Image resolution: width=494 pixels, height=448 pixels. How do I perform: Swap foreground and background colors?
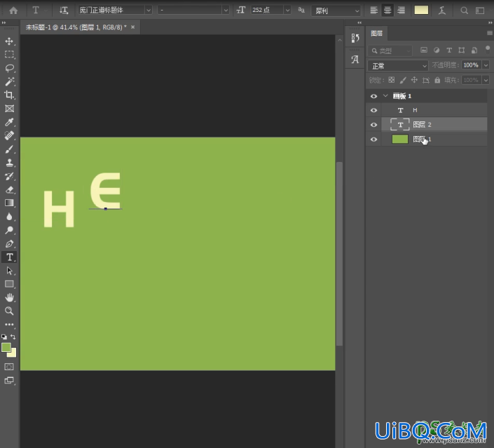13,337
